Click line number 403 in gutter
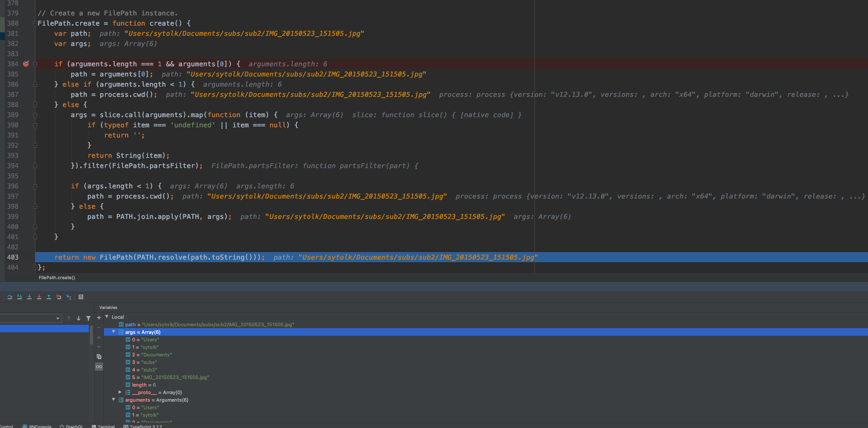 click(13, 257)
